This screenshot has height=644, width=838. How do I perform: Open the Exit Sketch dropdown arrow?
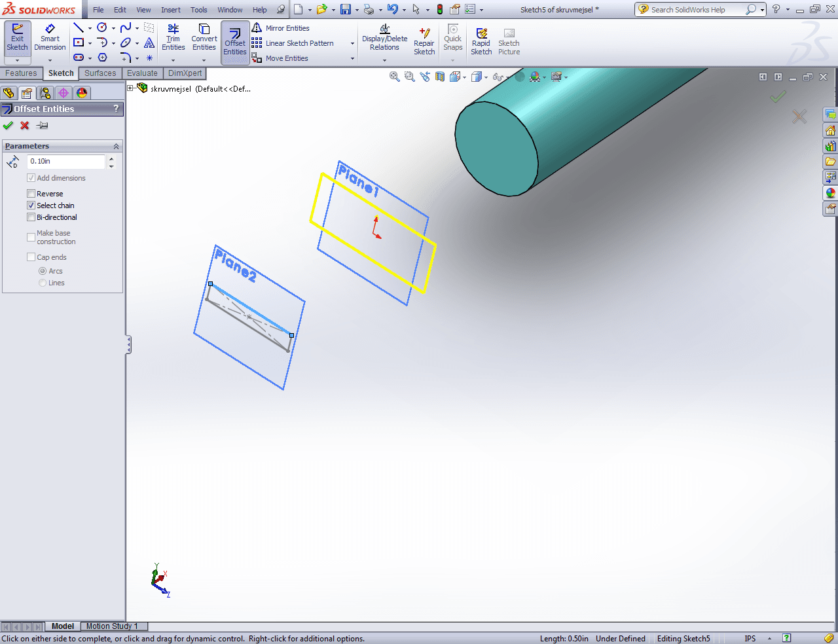[x=17, y=60]
